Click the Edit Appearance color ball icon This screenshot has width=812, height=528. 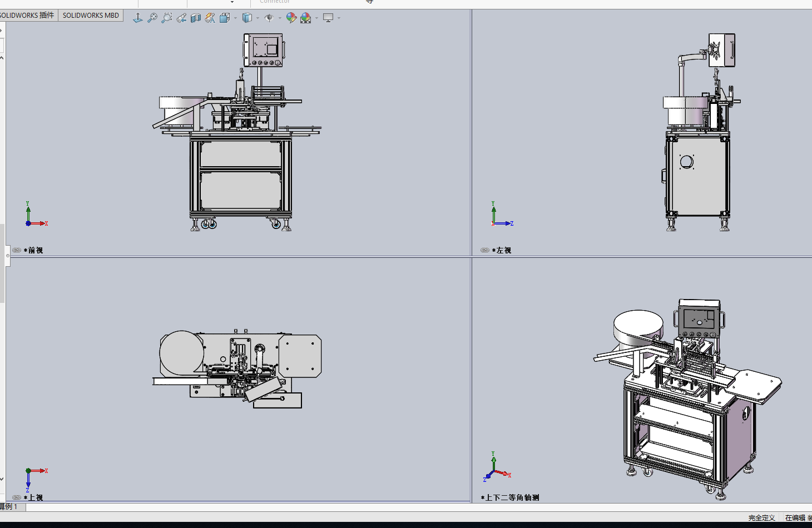coord(291,18)
